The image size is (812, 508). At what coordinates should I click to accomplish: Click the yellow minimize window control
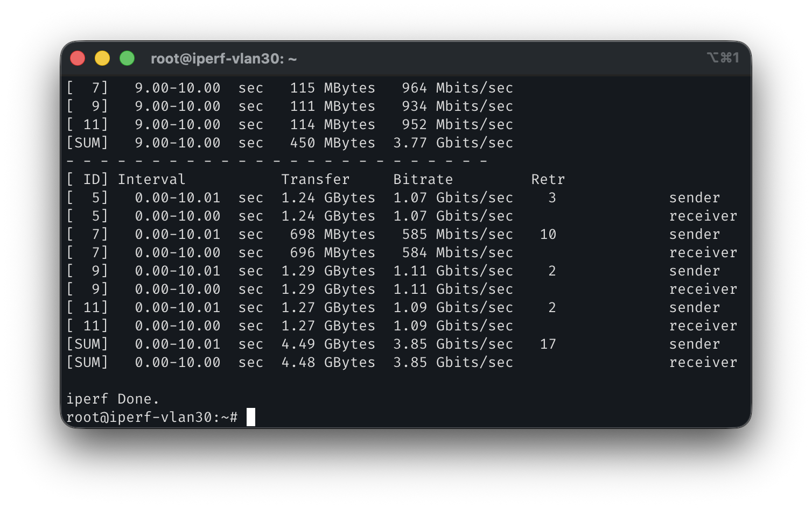[102, 58]
